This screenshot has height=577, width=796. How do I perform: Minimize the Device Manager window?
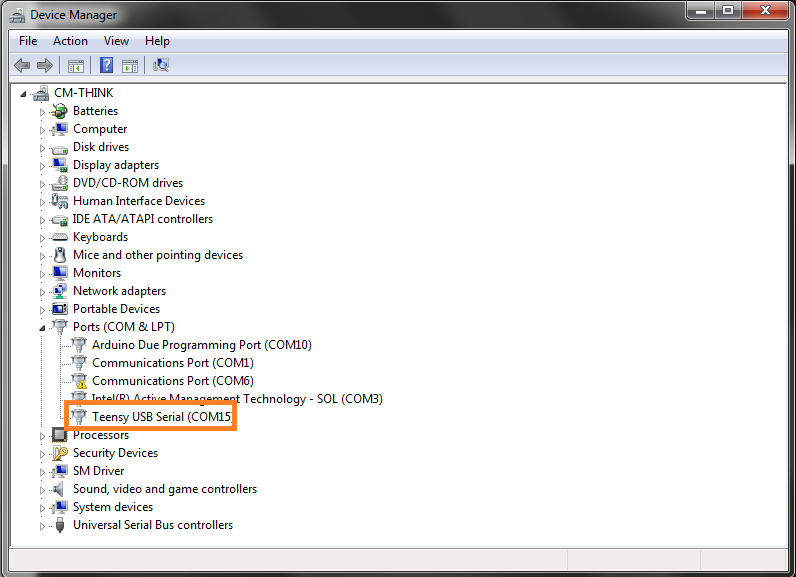point(702,10)
